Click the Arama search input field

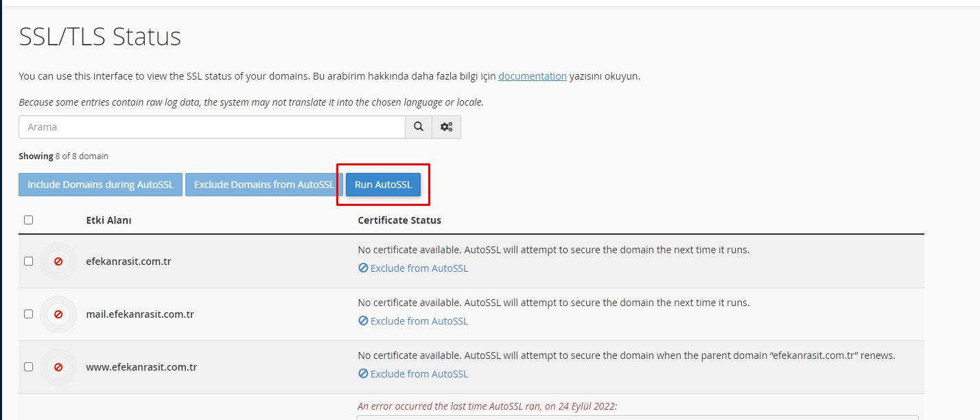pyautogui.click(x=206, y=127)
